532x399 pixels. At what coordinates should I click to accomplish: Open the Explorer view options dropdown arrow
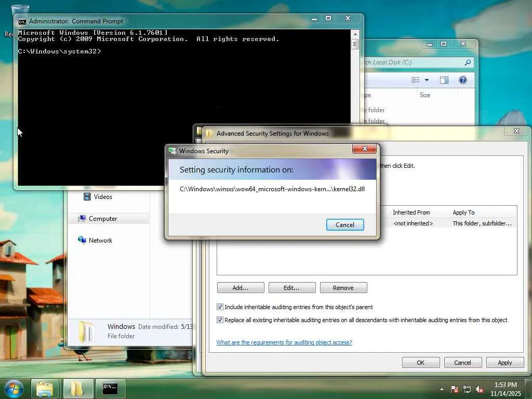[x=427, y=79]
